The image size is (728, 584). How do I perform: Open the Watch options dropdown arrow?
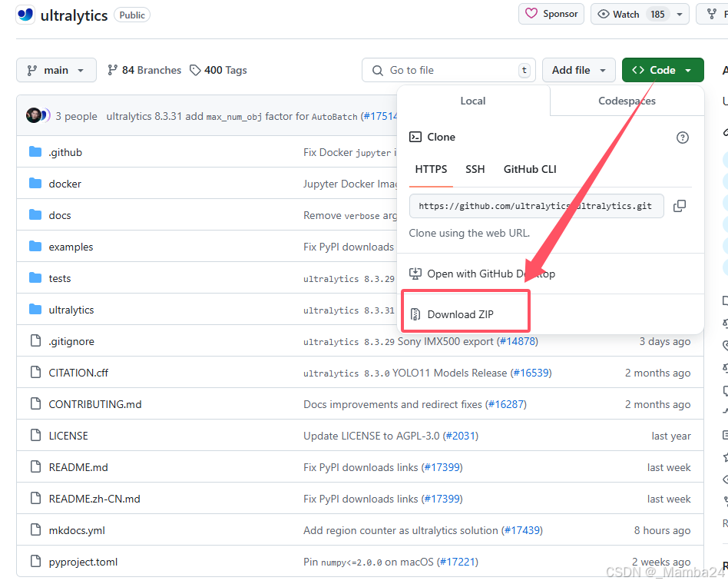(680, 14)
